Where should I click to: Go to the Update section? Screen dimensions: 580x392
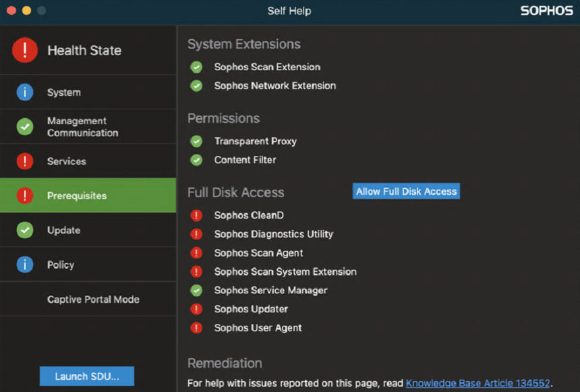pos(88,230)
